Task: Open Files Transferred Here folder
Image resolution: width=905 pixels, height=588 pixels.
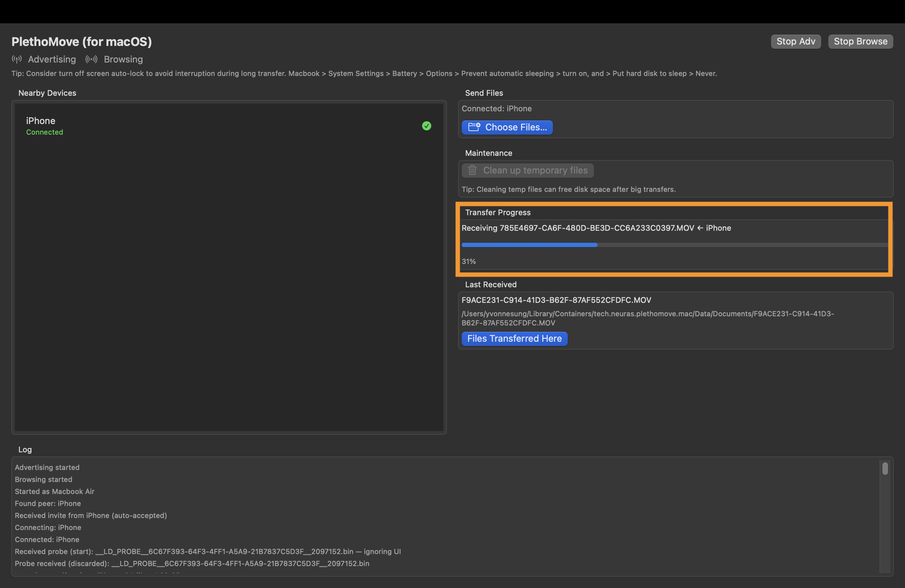Action: click(514, 338)
